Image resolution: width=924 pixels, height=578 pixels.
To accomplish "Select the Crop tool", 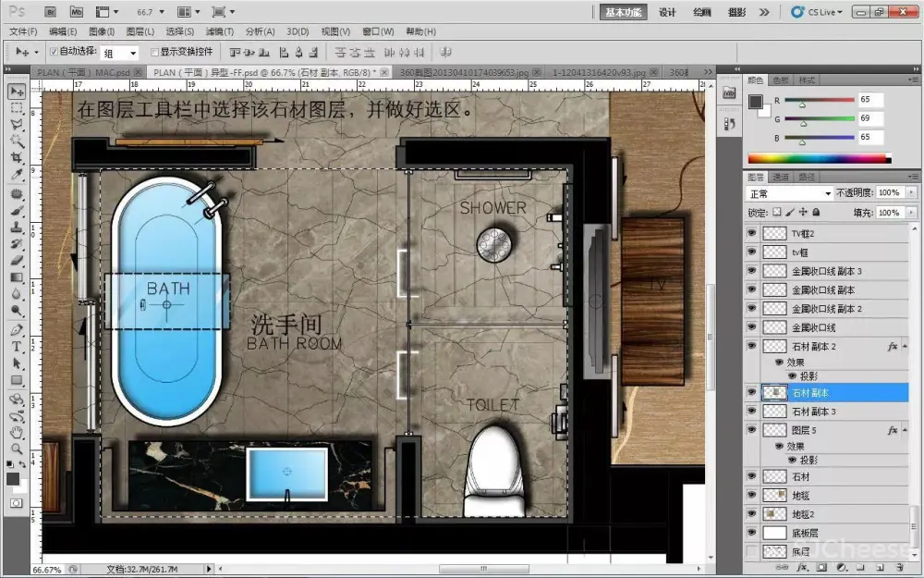I will pos(17,158).
